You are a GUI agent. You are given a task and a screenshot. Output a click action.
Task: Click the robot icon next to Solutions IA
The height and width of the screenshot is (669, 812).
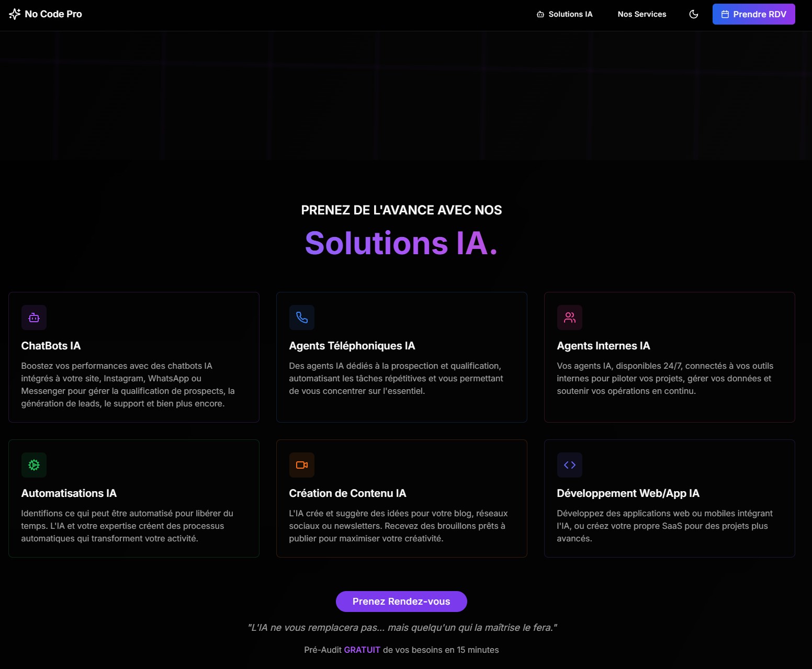click(x=540, y=14)
